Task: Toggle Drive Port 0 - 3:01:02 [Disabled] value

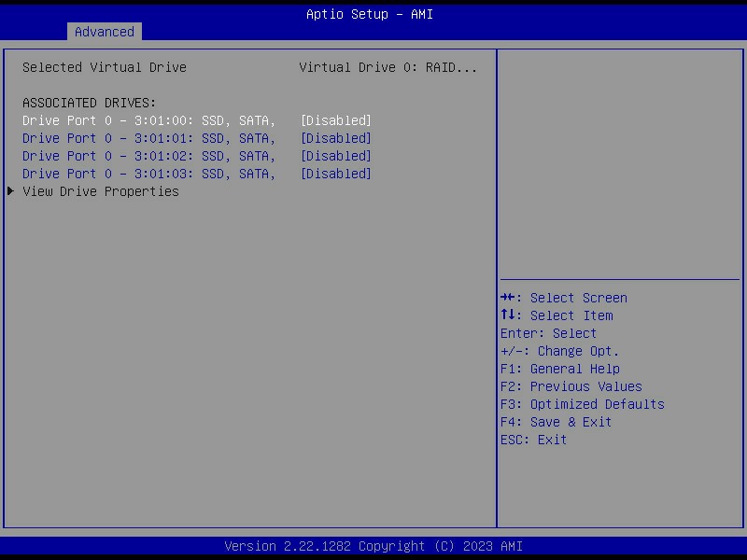Action: pyautogui.click(x=336, y=156)
